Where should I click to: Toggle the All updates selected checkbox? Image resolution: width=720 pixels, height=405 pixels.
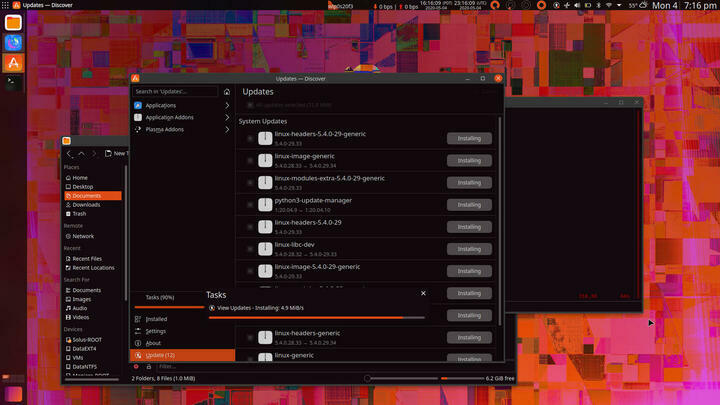(250, 105)
